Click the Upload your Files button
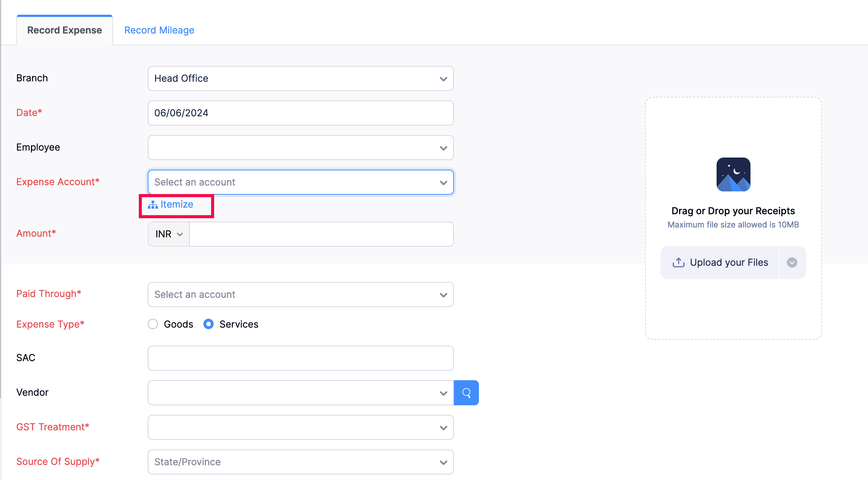This screenshot has height=480, width=868. (720, 262)
